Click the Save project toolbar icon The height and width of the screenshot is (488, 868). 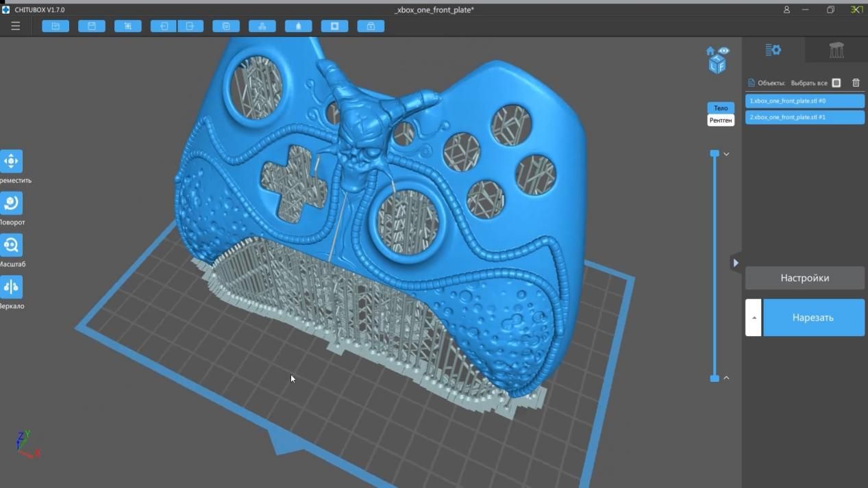click(92, 26)
